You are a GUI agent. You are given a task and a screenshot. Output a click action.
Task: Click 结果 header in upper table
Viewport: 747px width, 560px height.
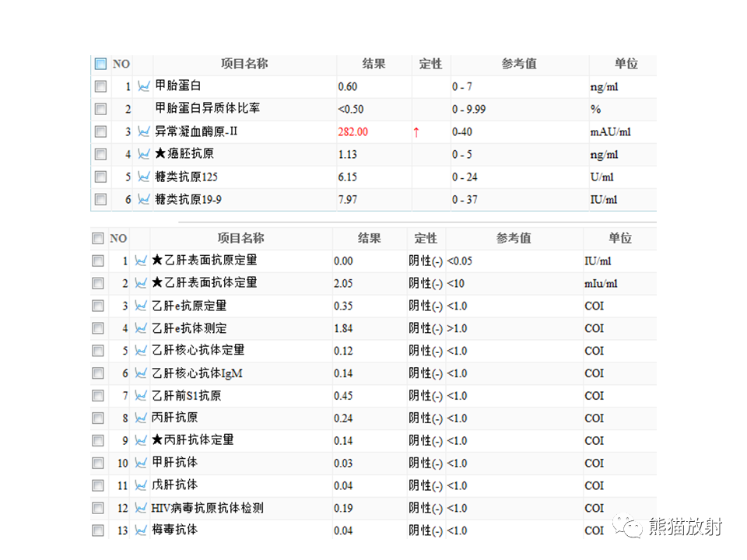pos(374,64)
